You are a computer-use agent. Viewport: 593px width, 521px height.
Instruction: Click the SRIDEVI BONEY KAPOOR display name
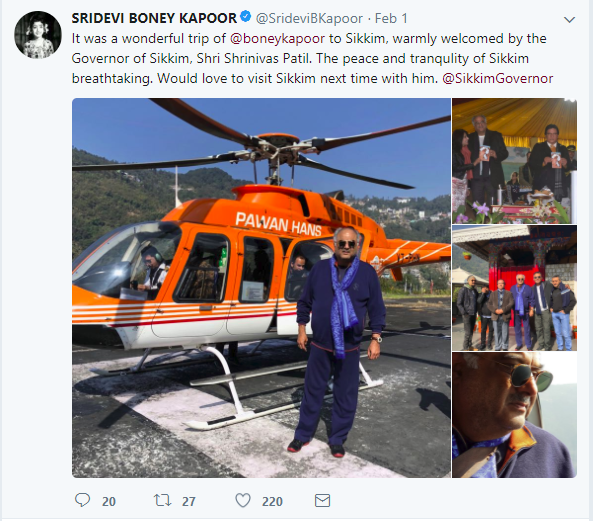[x=154, y=18]
